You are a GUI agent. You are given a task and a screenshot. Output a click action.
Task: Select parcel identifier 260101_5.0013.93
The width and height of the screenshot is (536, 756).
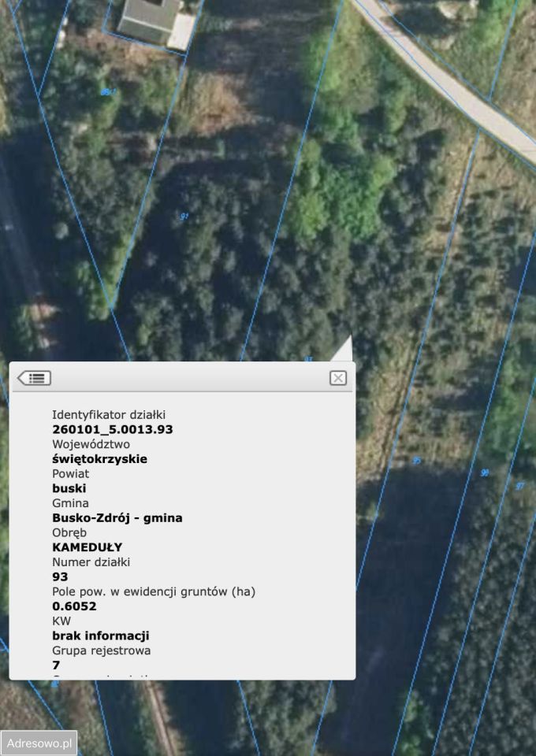113,429
